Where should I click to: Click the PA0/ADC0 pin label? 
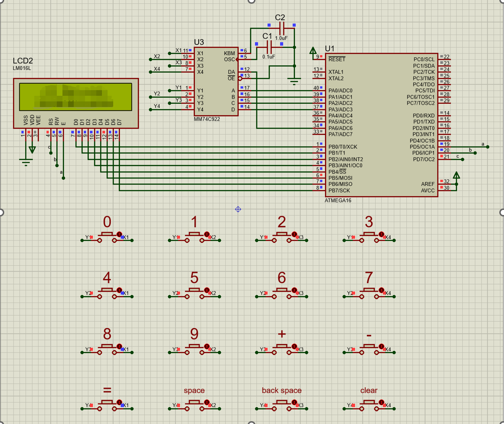(x=341, y=91)
